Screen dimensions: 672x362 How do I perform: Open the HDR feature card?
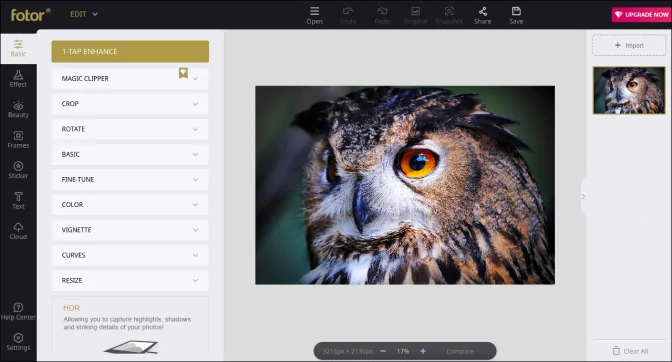(130, 326)
